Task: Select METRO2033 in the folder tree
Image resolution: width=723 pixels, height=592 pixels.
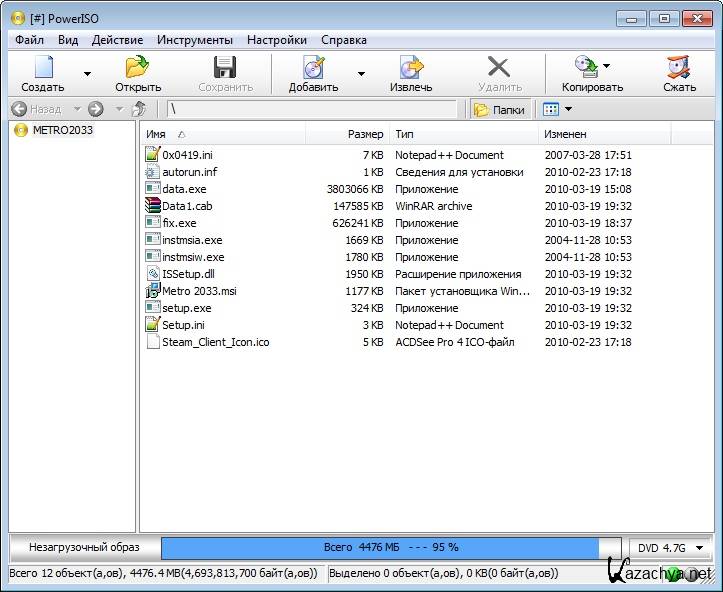Action: (x=62, y=130)
